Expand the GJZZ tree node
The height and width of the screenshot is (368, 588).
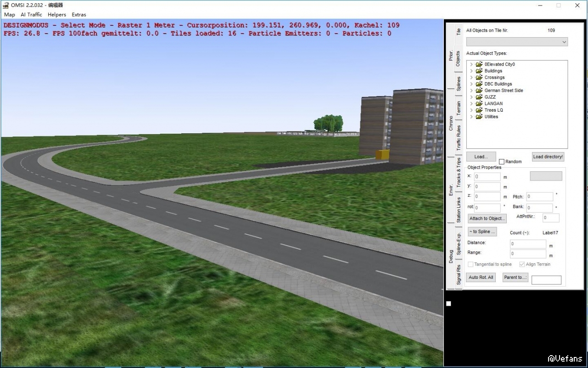pyautogui.click(x=471, y=97)
